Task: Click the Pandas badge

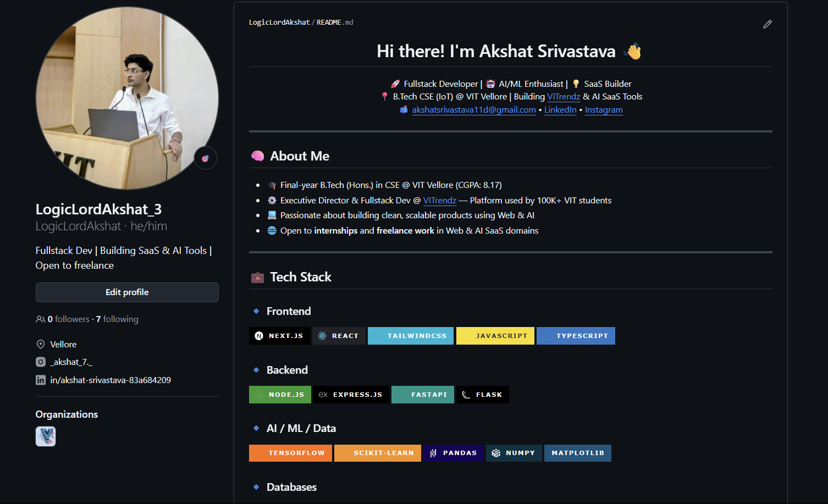Action: (x=454, y=453)
